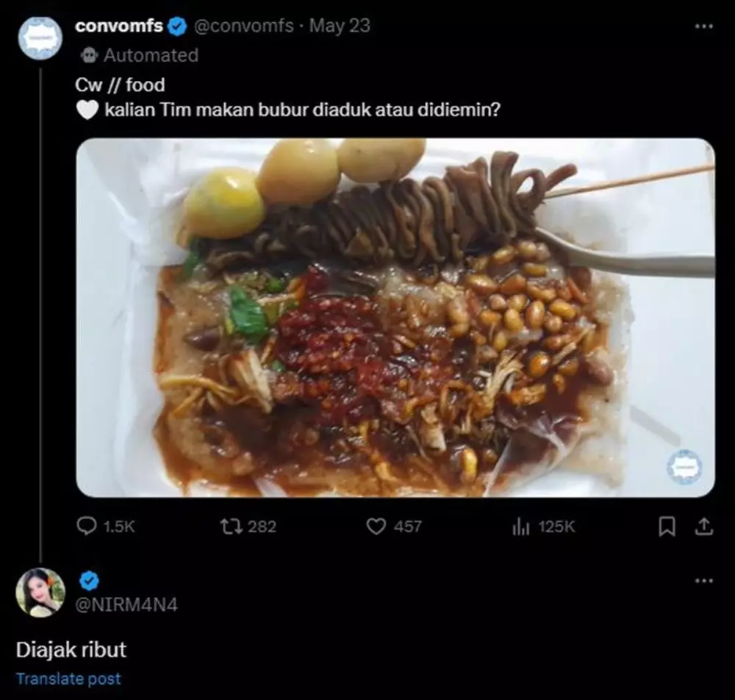Click the verified badge beside NIRM4N4's avatar

(87, 579)
